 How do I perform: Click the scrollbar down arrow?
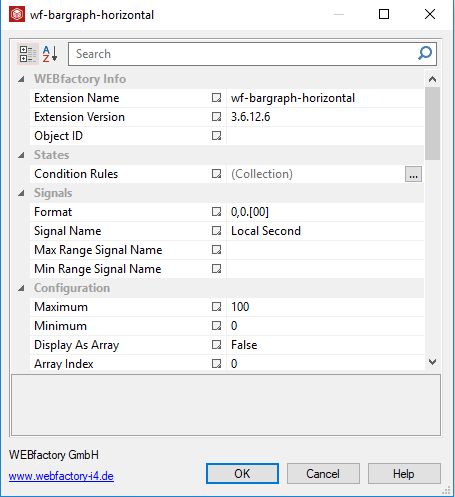(x=432, y=362)
